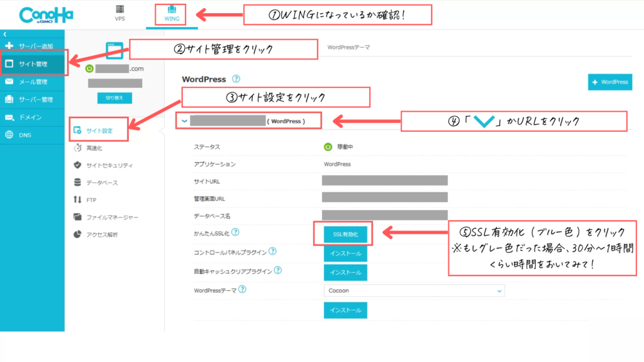Click the help icon beside かんたんSSL化
The image size is (644, 362).
[x=235, y=233]
